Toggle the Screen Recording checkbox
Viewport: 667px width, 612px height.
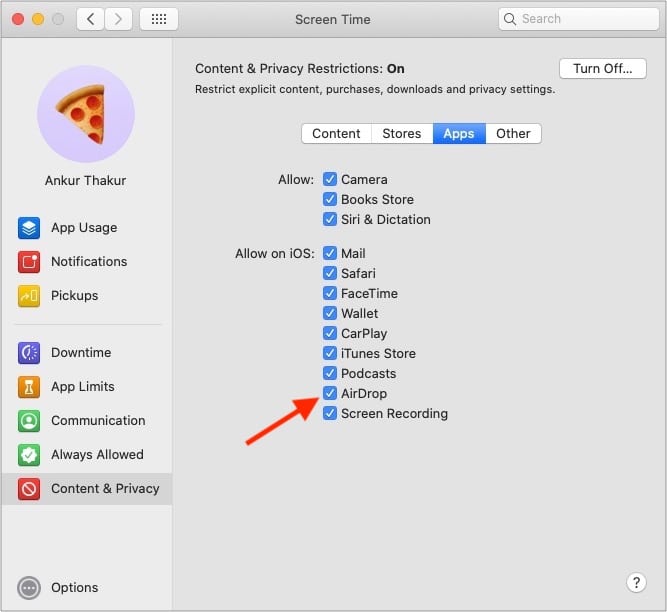330,414
